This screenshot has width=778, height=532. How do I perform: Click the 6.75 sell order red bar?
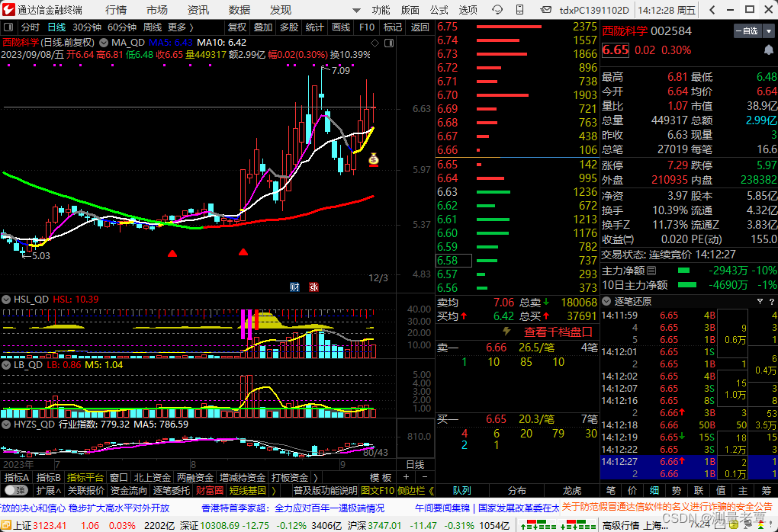point(509,27)
